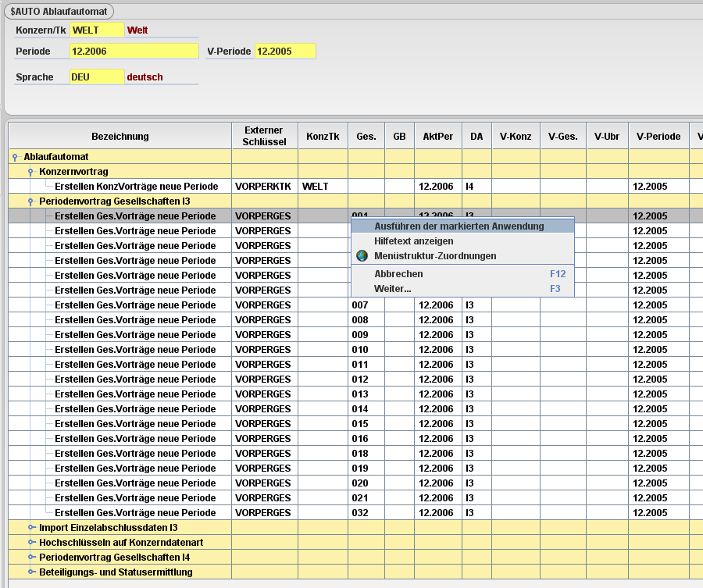Click the Sprache field containing DEU
The image size is (703, 588).
point(96,77)
